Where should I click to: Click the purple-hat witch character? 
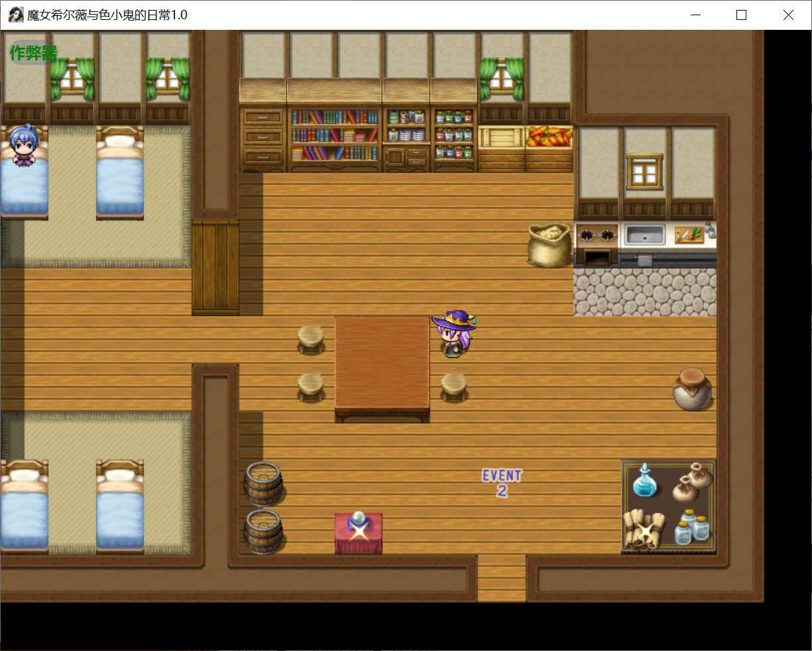(455, 335)
